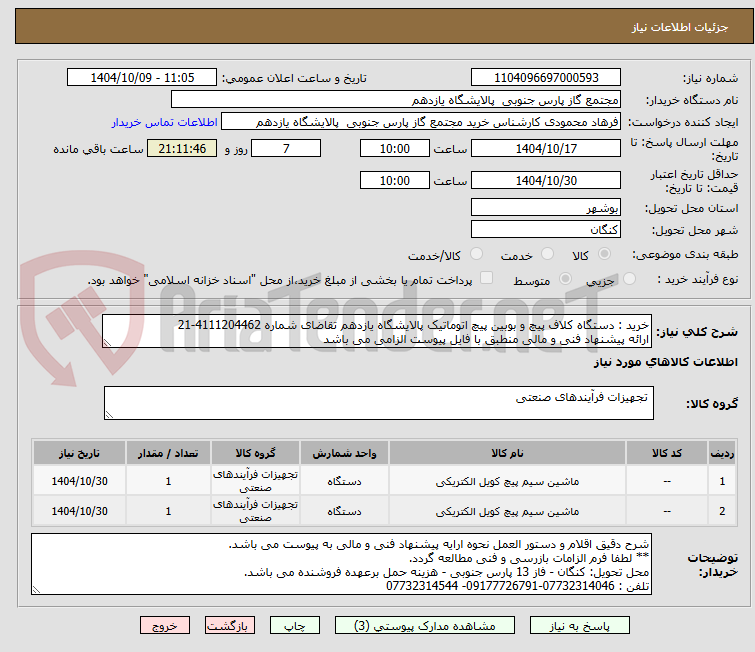Open مشاهده مدارک پیوستی (3) attachments
The width and height of the screenshot is (755, 652).
(x=425, y=626)
